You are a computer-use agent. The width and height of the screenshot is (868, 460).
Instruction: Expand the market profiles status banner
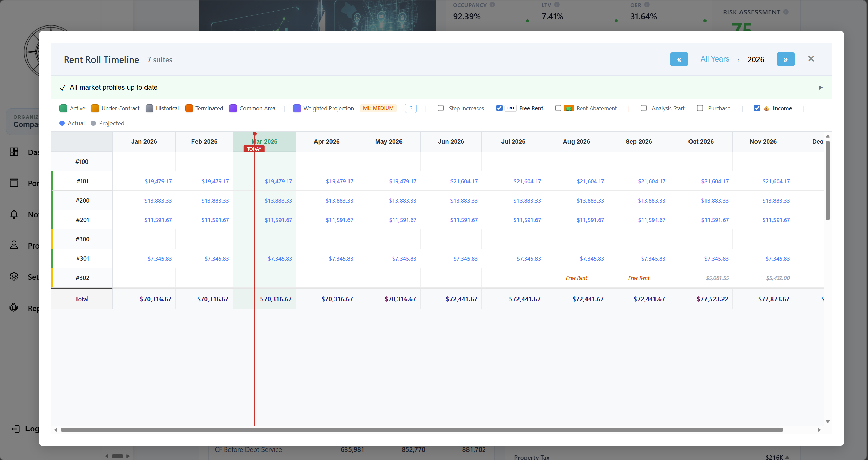[x=820, y=87]
